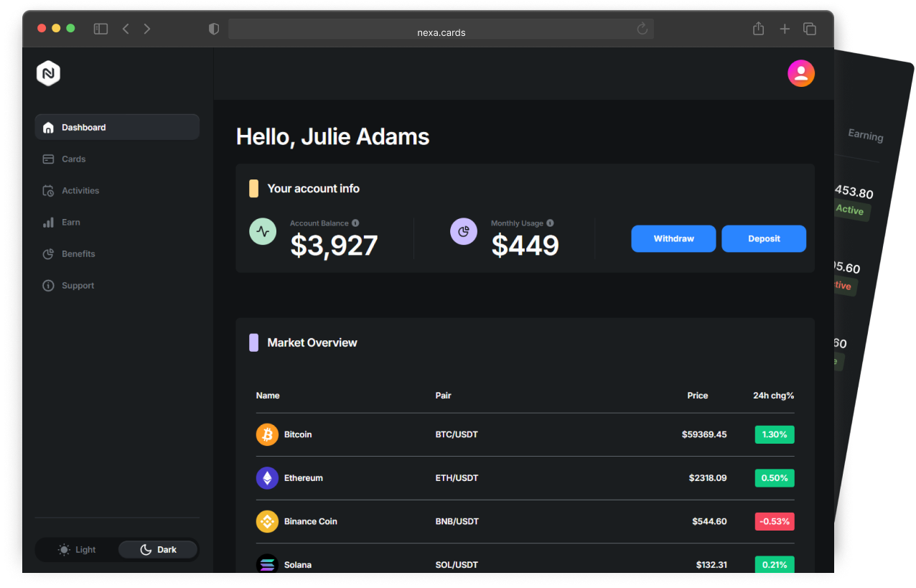The width and height of the screenshot is (916, 588).
Task: Select the Solana name text
Action: point(298,565)
